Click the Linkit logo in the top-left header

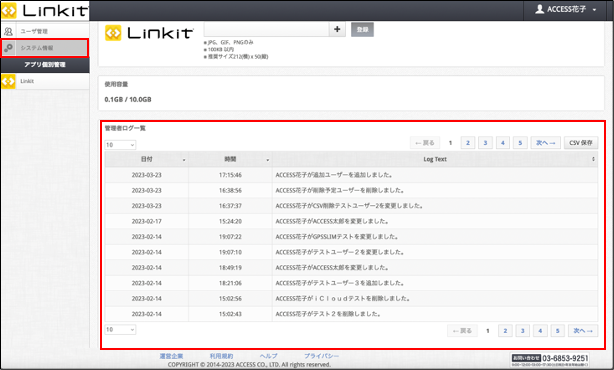44,10
